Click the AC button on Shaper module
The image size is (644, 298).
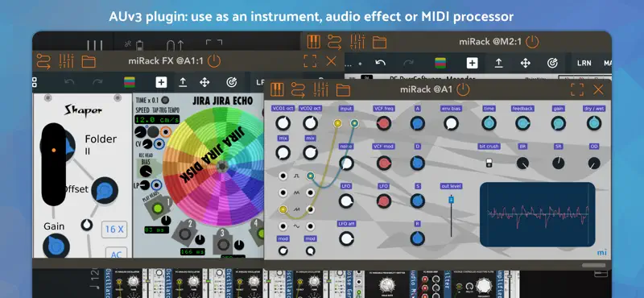pyautogui.click(x=117, y=253)
